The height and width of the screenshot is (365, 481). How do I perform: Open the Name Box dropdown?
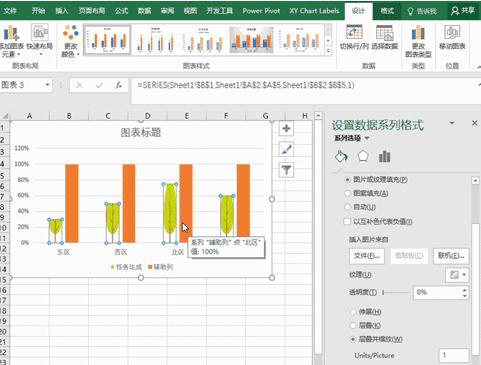(x=47, y=85)
